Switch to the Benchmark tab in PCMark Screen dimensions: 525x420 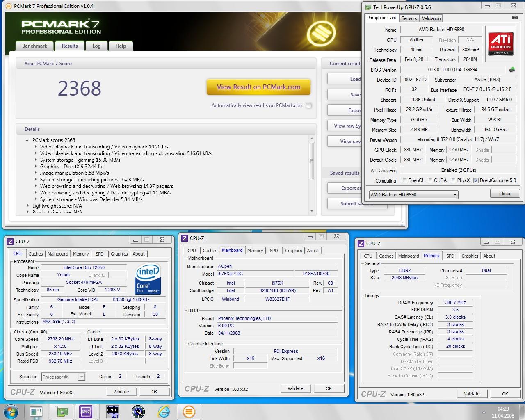tap(34, 46)
